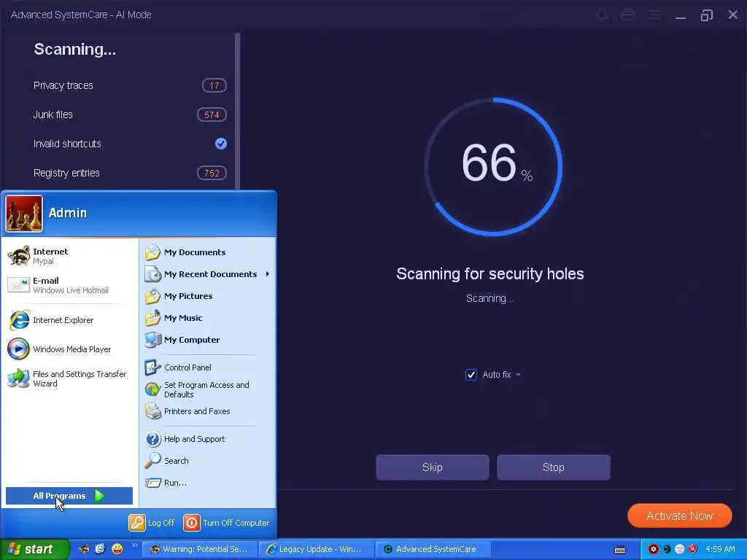
Task: Click the notification bell icon in title bar
Action: click(602, 15)
